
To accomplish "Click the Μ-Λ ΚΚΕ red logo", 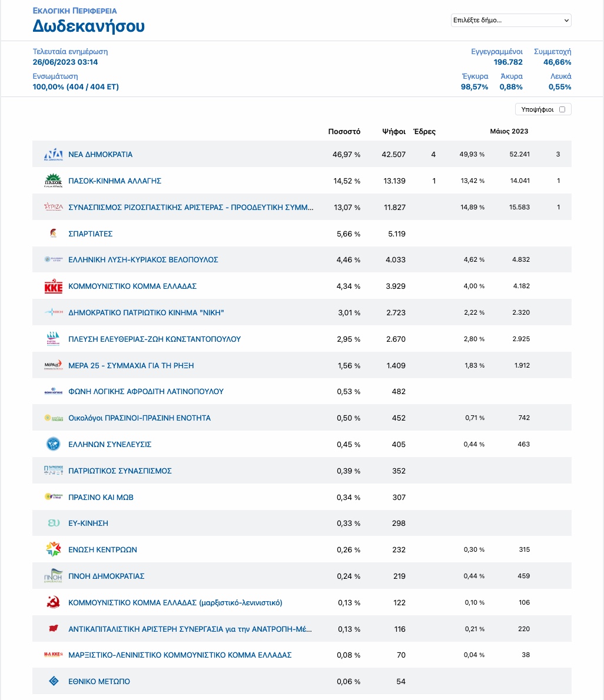I will 53,655.
